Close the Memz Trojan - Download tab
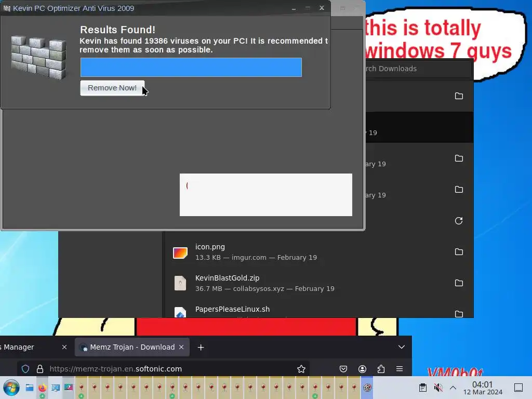Viewport: 532px width, 399px height. coord(181,347)
